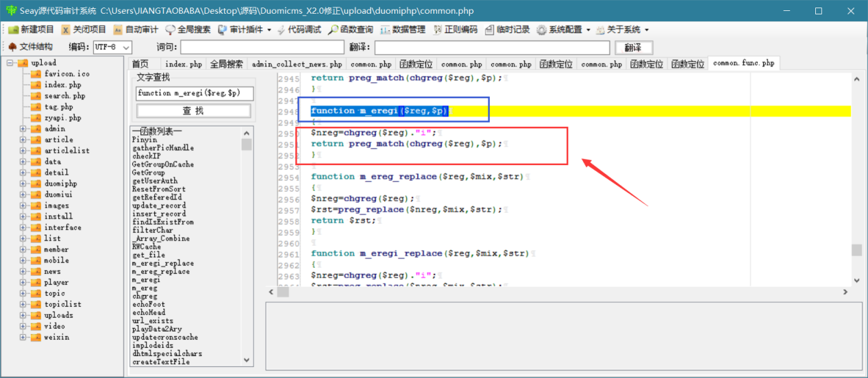Screen dimensions: 868x378
Task: Click the 翻译 (Translate) button
Action: (x=634, y=47)
